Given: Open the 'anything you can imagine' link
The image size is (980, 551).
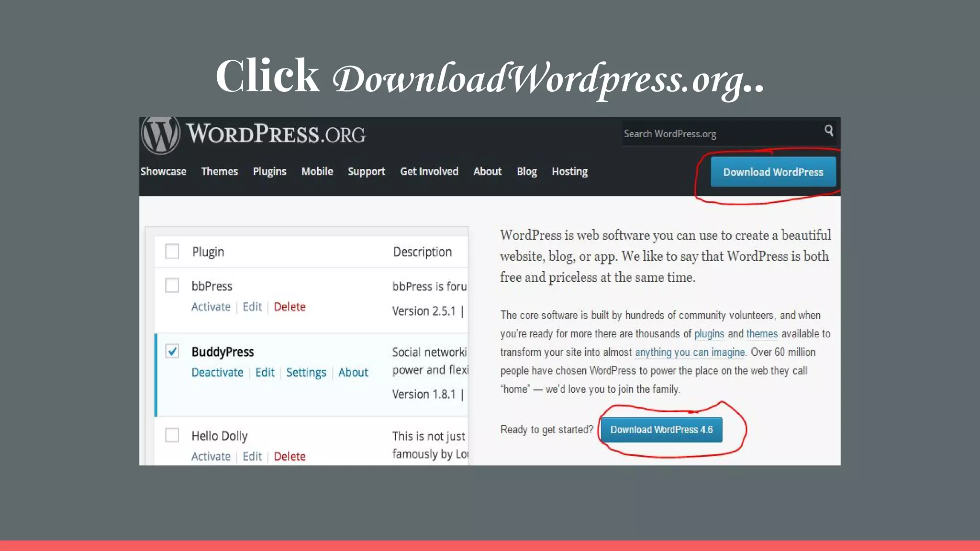Looking at the screenshot, I should coord(690,353).
